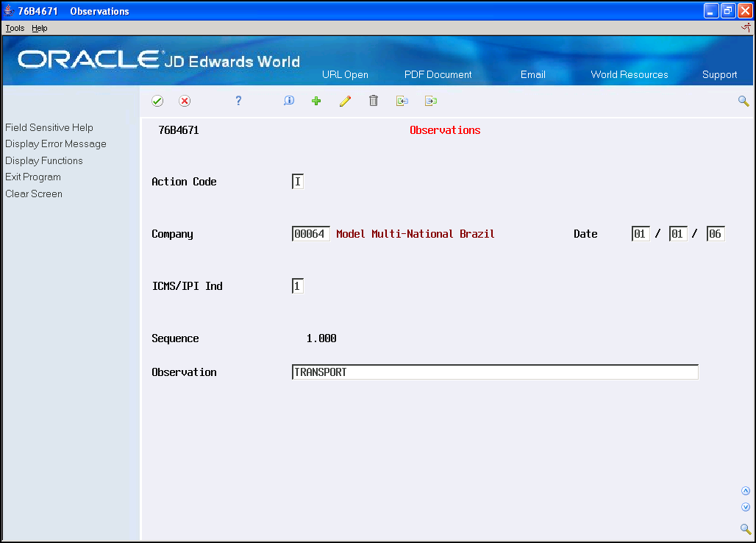Focus the Date year field
Viewport: 756px width, 543px height.
[716, 234]
